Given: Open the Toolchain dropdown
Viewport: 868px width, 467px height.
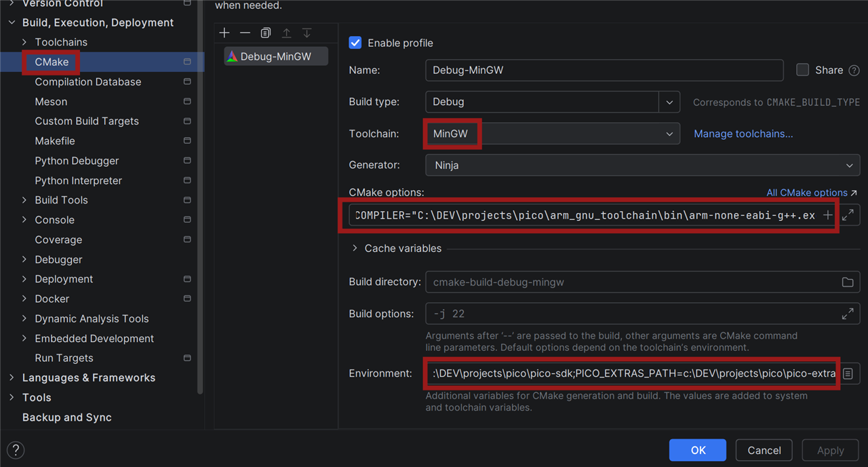Looking at the screenshot, I should pos(669,134).
